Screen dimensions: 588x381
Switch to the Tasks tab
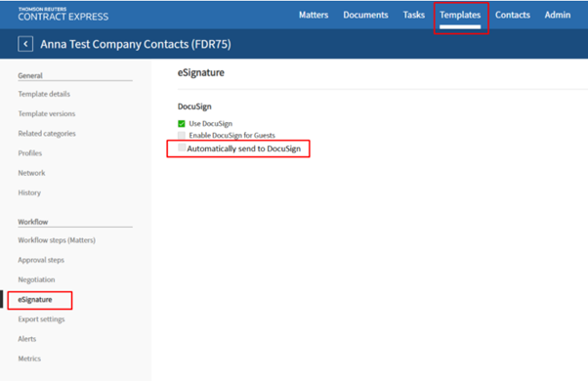click(414, 15)
